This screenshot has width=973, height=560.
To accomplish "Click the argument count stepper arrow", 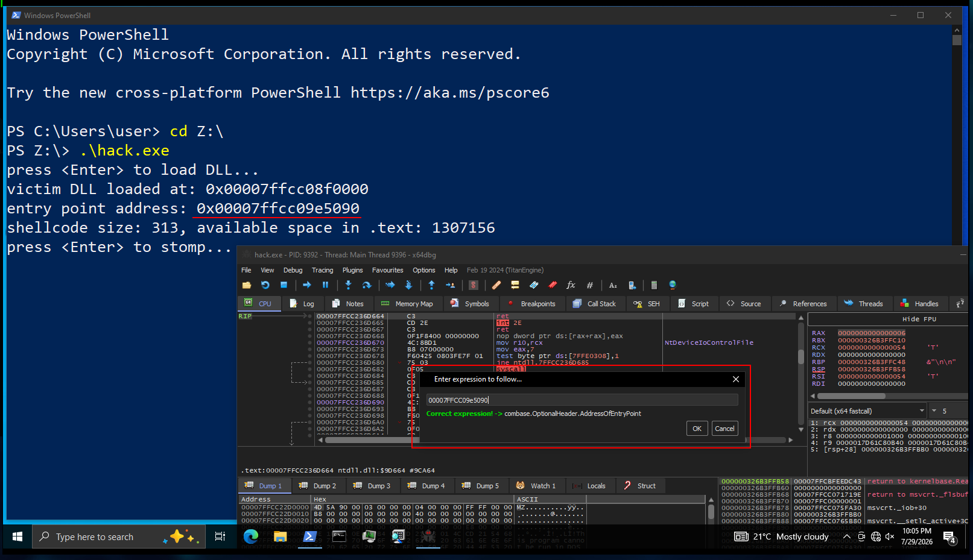I will pyautogui.click(x=934, y=411).
